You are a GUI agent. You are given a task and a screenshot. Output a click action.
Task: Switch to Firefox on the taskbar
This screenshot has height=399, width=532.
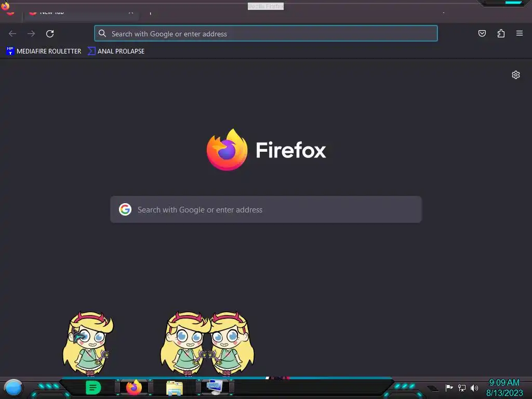tap(134, 388)
